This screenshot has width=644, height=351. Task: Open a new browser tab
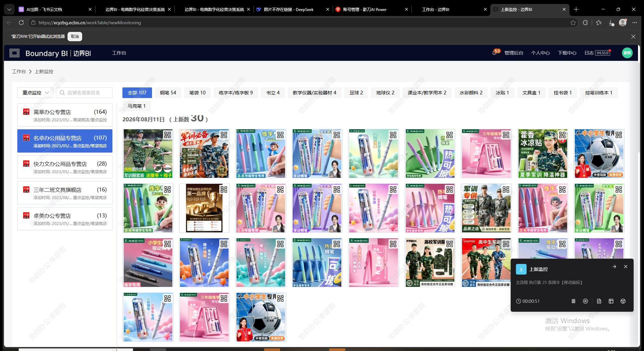pos(576,9)
